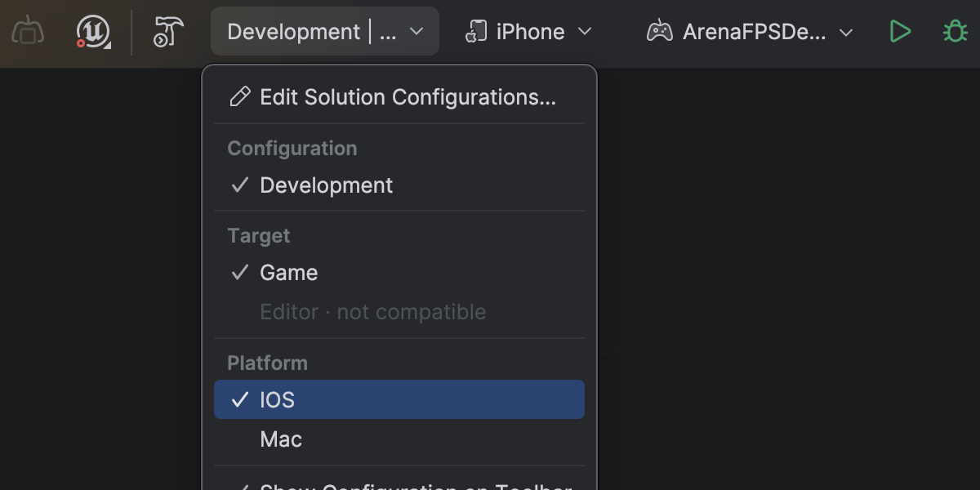This screenshot has height=490, width=980.
Task: Click the hammer Build Solution icon
Action: [168, 32]
